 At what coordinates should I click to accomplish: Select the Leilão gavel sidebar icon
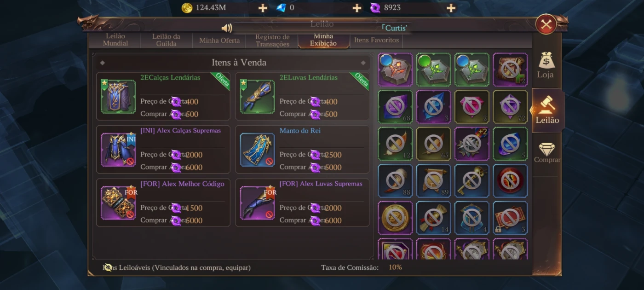pos(547,110)
